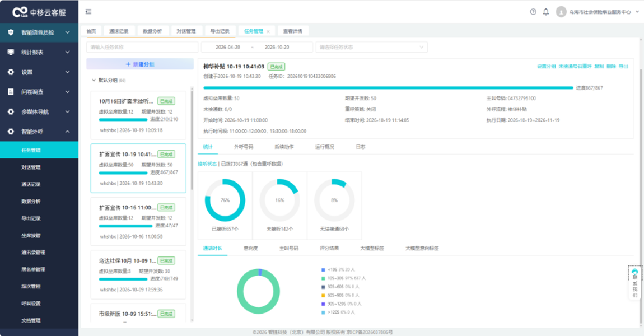Collapse the 智能外呼 menu chevron

point(67,132)
